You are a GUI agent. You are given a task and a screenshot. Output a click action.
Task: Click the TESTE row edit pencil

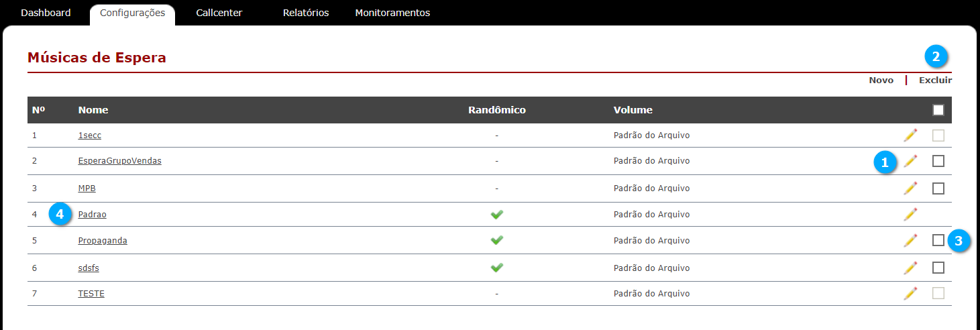[910, 293]
